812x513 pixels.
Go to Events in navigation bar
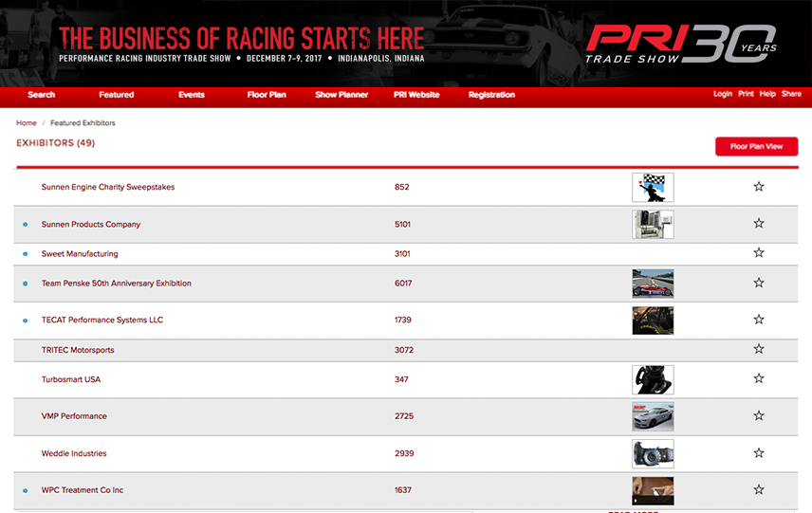(192, 95)
